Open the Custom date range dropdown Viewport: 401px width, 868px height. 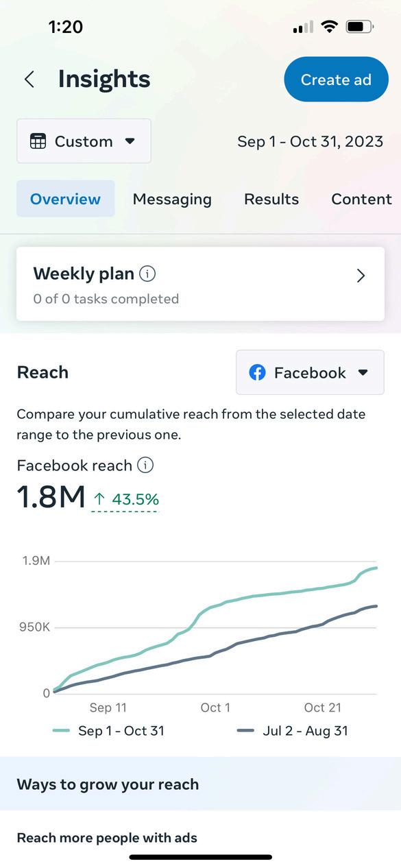point(84,141)
